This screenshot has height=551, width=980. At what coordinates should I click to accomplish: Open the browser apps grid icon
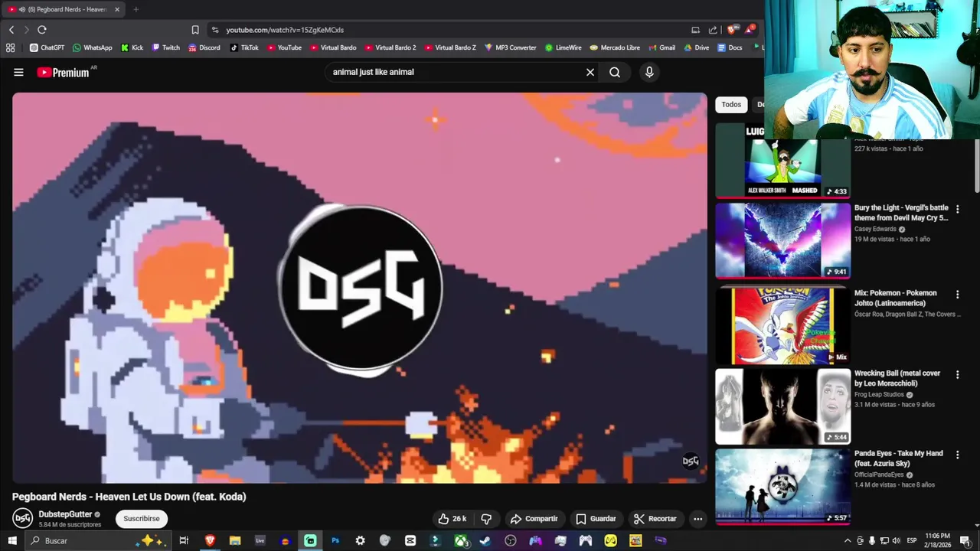coord(10,47)
